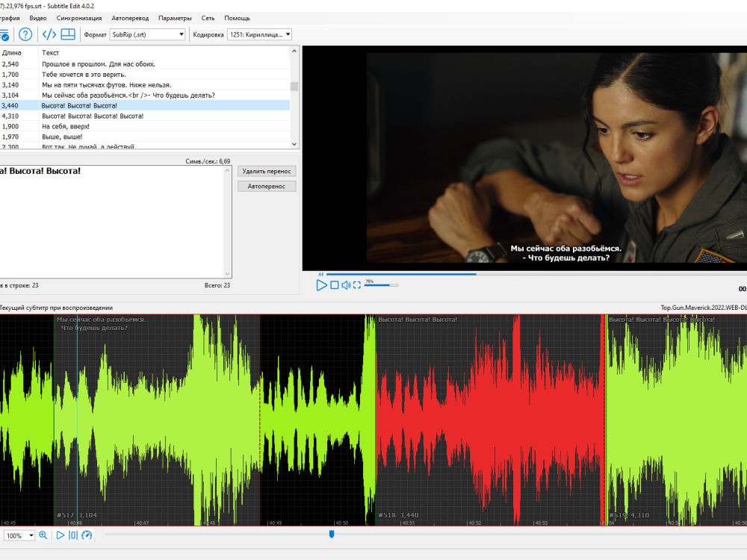
Task: Click the spell check toolbar icon
Action: tap(4, 35)
